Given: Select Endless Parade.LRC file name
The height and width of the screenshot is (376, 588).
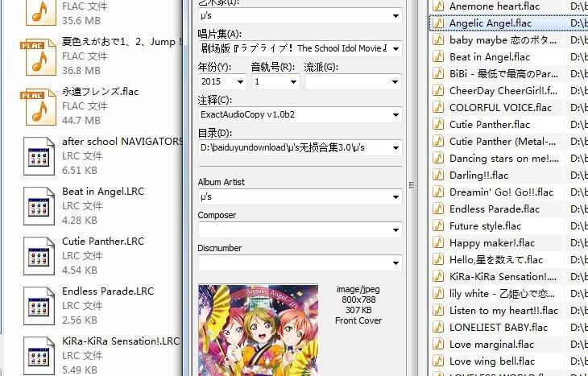Looking at the screenshot, I should (108, 291).
